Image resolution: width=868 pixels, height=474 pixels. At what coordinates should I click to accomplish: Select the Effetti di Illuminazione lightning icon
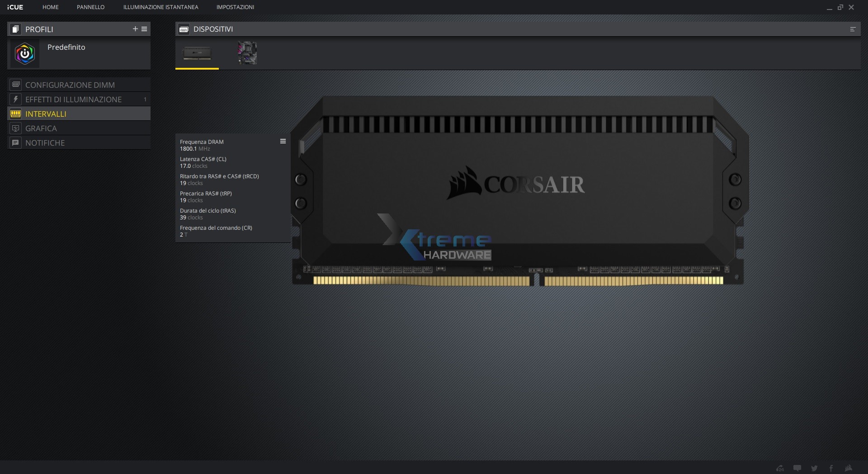[x=16, y=99]
